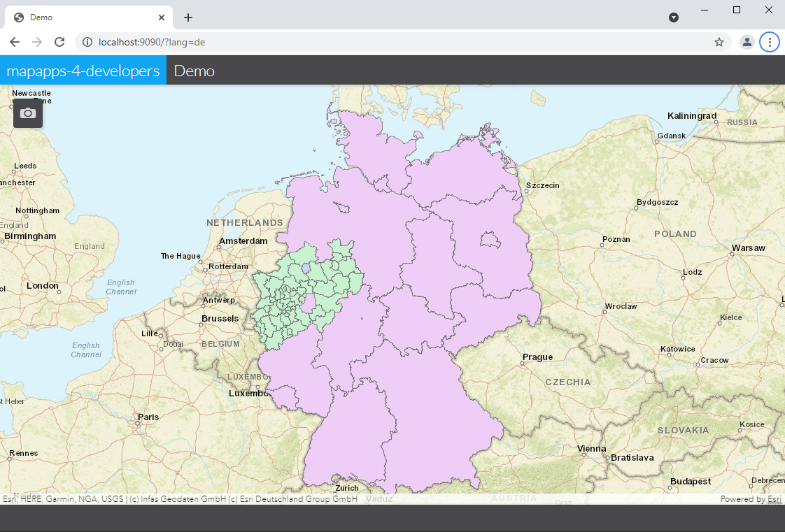This screenshot has height=532, width=785.
Task: Close the Demo browser tab
Action: [x=161, y=17]
